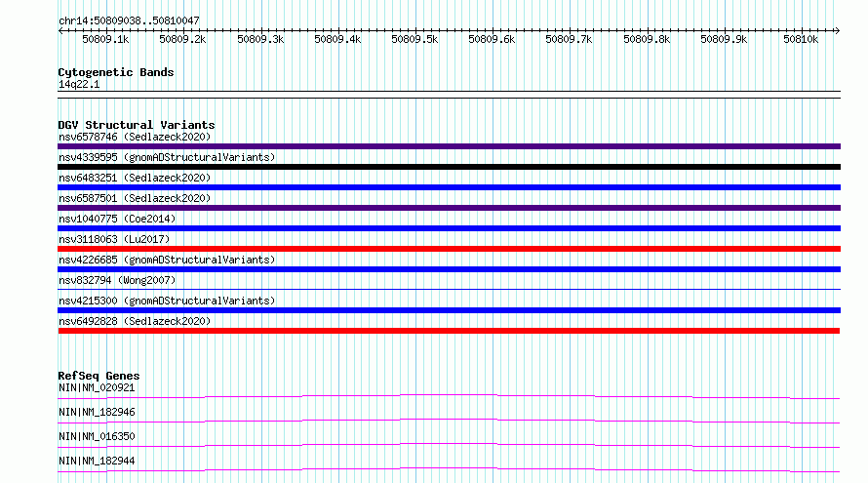Open variant nsv832794 (Wong2007) label

117,280
